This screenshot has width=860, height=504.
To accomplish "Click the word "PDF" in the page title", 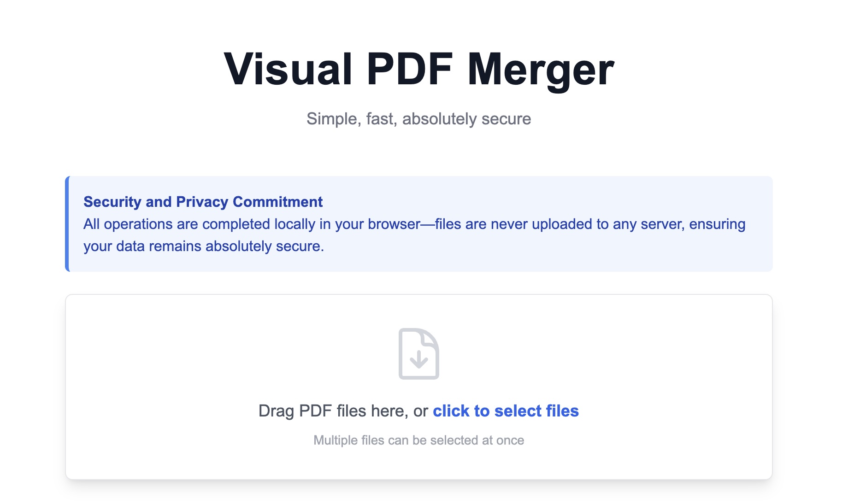I will click(409, 69).
